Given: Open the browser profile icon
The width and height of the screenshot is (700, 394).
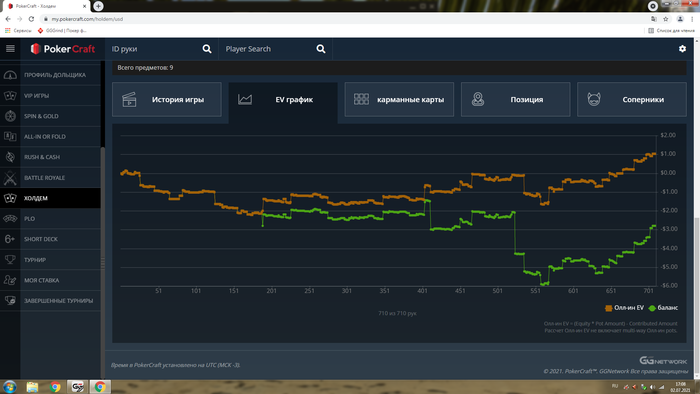Looking at the screenshot, I should 680,19.
